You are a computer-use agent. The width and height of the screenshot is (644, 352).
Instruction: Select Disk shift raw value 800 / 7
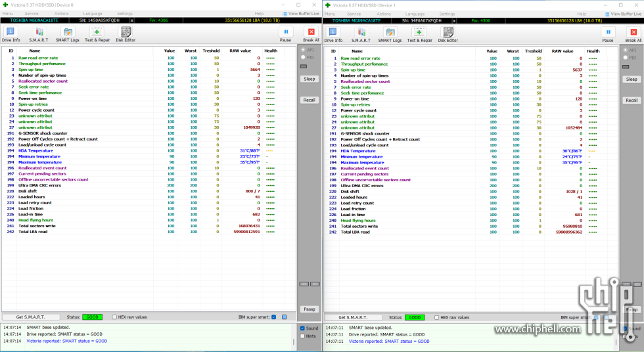pos(252,191)
